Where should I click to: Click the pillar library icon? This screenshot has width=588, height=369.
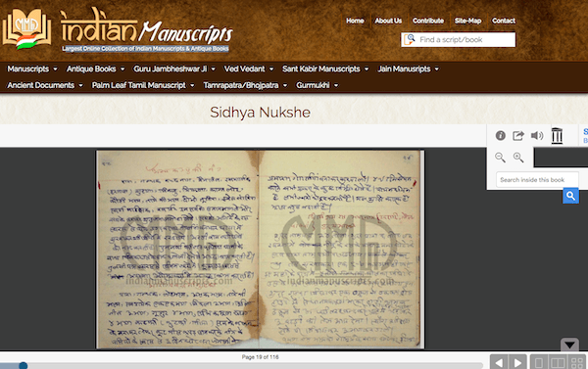click(x=557, y=136)
